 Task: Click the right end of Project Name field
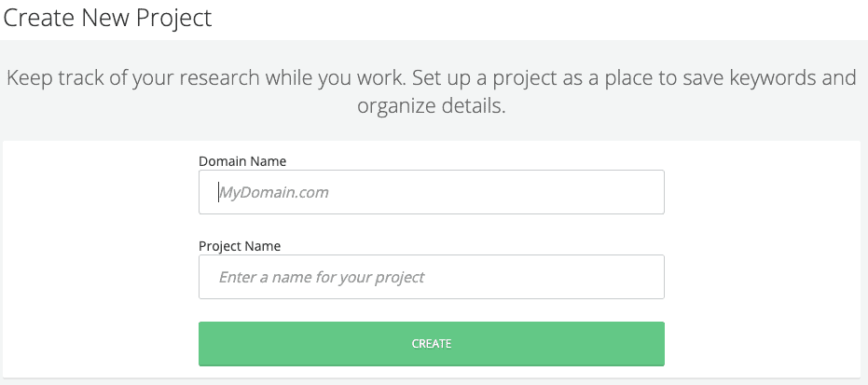click(x=648, y=277)
